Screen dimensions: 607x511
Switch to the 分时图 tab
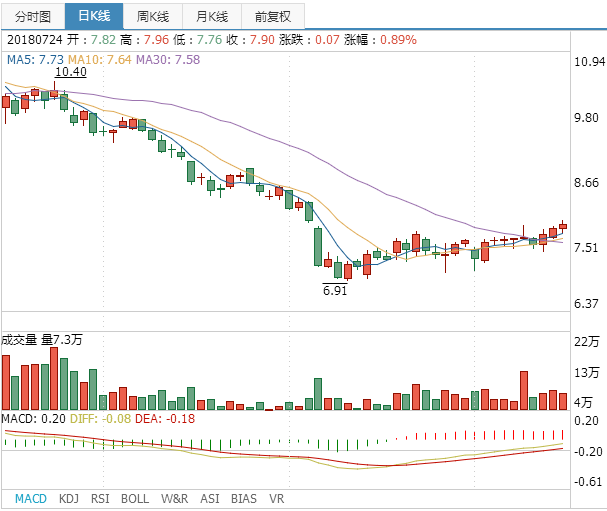pos(33,16)
